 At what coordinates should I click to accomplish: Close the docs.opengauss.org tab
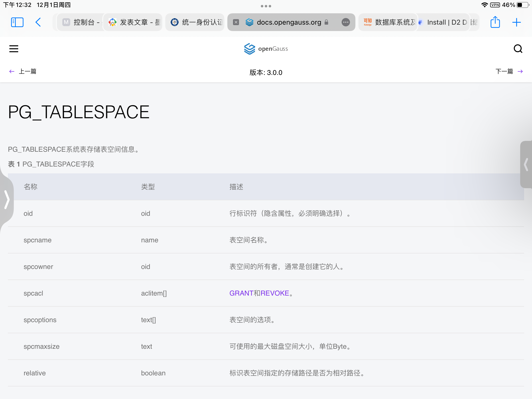point(236,22)
